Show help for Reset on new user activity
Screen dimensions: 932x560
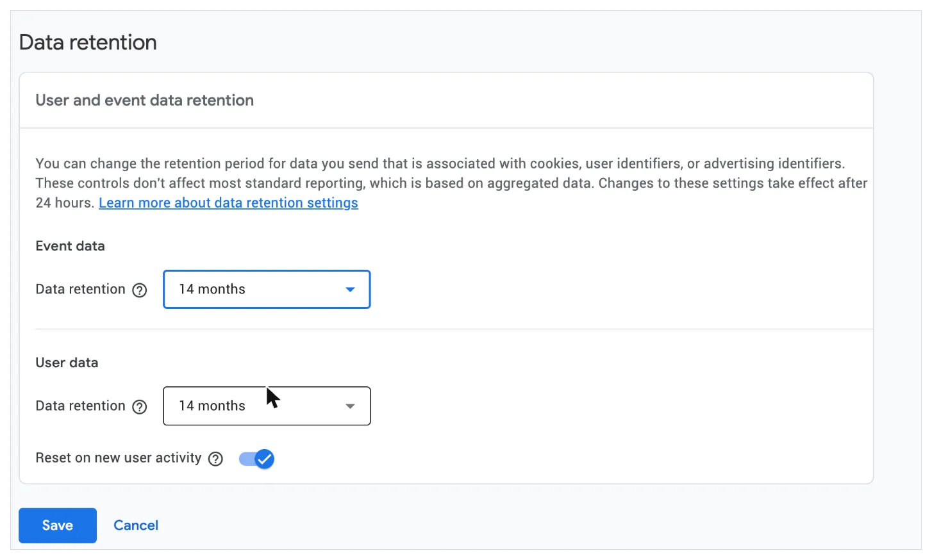(x=216, y=459)
